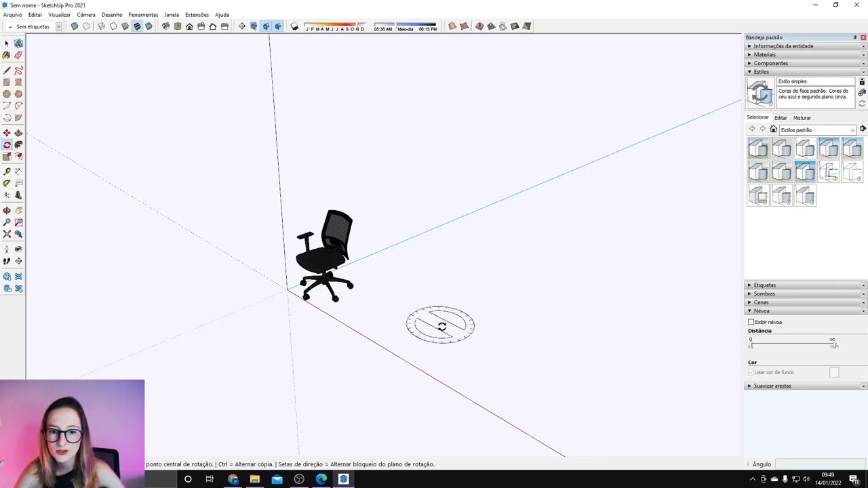Select Sandbox From Contours tool

pyautogui.click(x=452, y=26)
